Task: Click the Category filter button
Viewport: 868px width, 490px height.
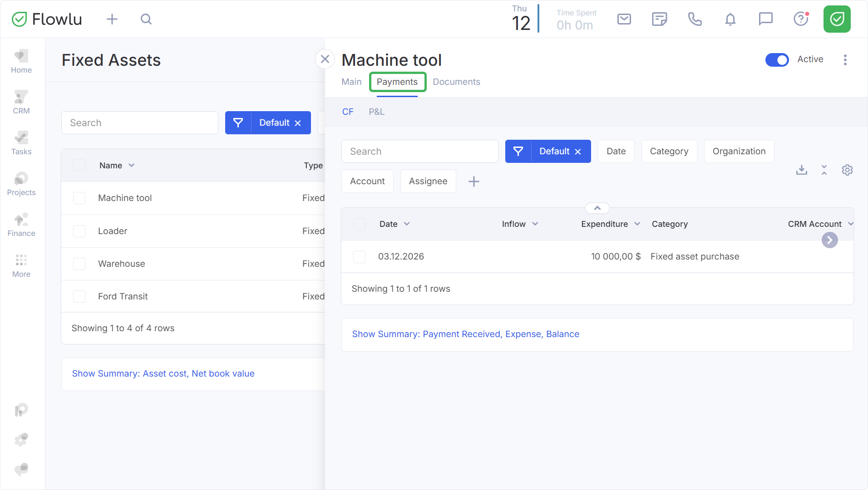Action: [x=669, y=152]
